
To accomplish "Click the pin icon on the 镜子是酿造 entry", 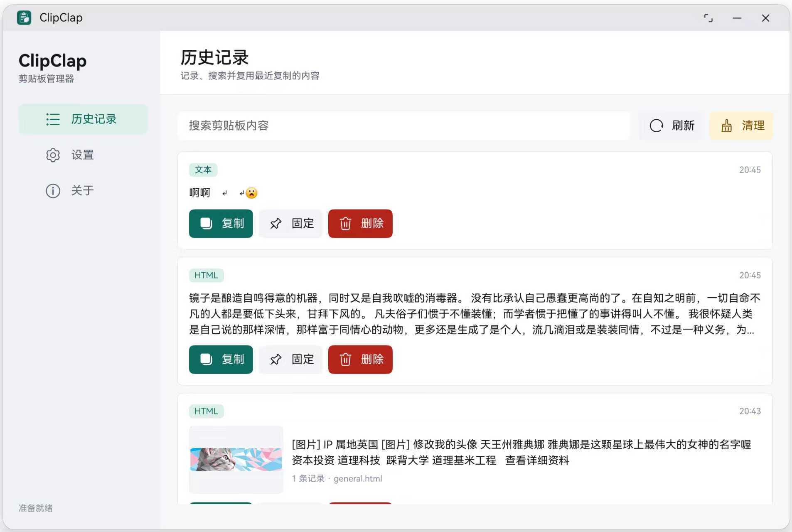I will (x=275, y=360).
